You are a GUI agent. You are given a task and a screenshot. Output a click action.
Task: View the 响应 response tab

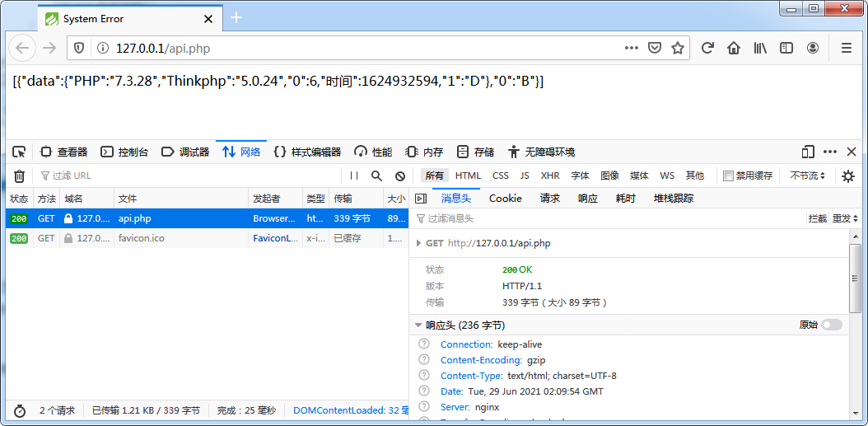click(588, 199)
